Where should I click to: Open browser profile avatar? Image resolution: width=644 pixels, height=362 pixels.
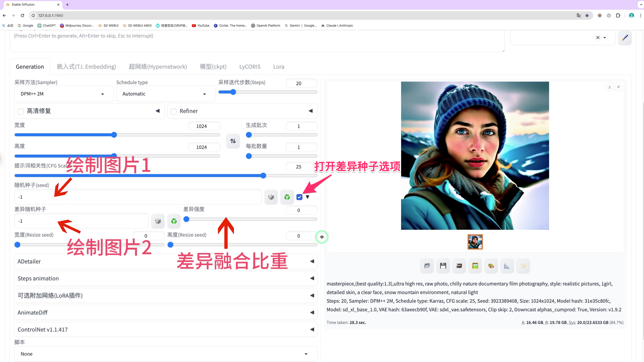click(x=631, y=16)
